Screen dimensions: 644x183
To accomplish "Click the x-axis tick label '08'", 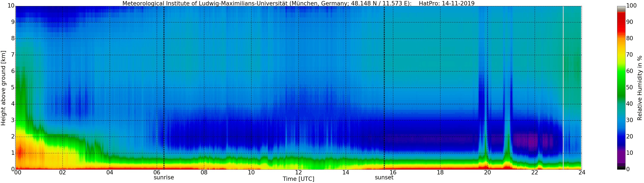I will (x=204, y=172).
